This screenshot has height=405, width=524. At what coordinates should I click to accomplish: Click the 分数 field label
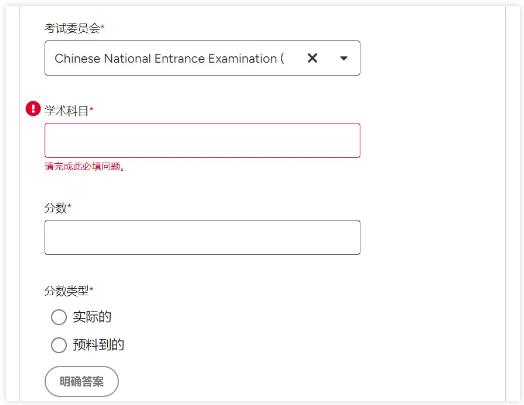coord(55,208)
